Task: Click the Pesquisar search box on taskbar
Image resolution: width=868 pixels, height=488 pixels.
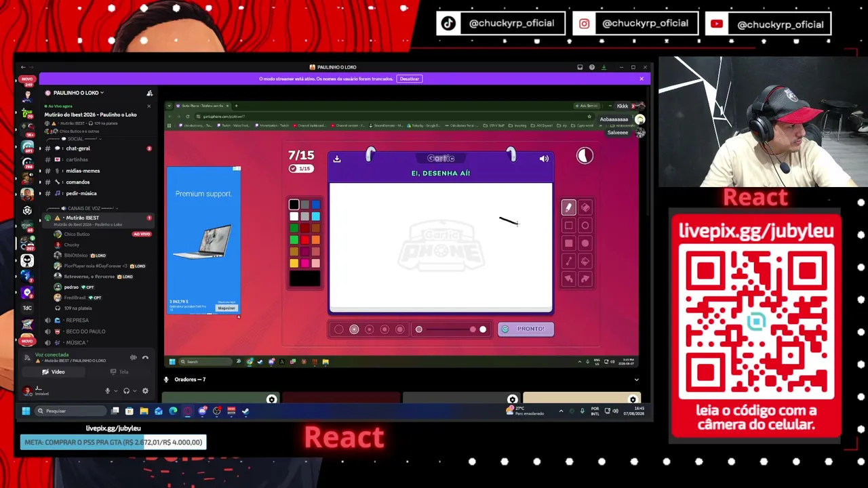Action: click(71, 411)
